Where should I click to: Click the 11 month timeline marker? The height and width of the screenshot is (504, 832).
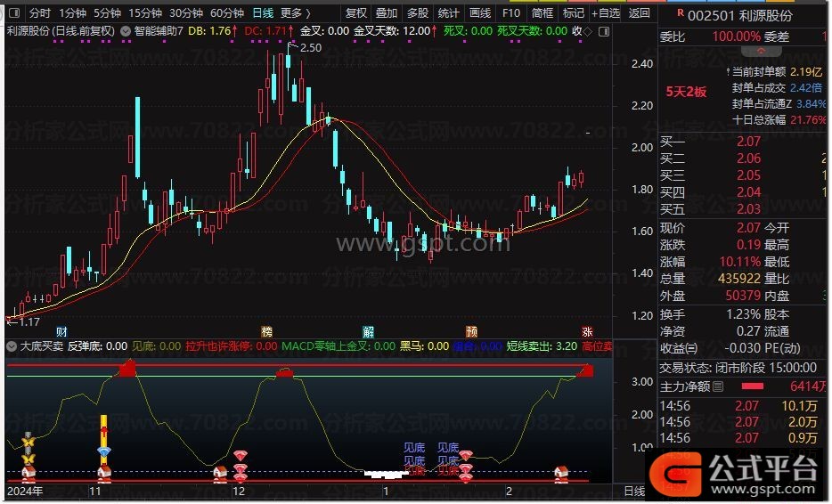(95, 491)
